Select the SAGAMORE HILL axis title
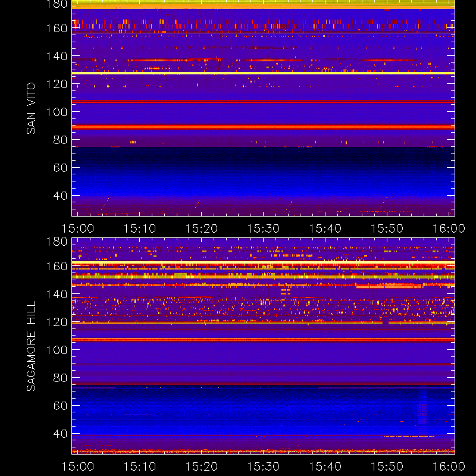The height and width of the screenshot is (476, 476). tap(31, 346)
